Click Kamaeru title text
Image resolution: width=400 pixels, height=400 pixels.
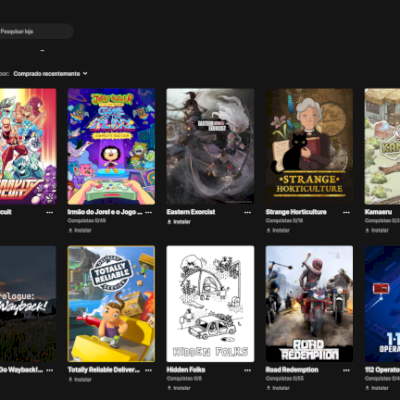click(378, 212)
